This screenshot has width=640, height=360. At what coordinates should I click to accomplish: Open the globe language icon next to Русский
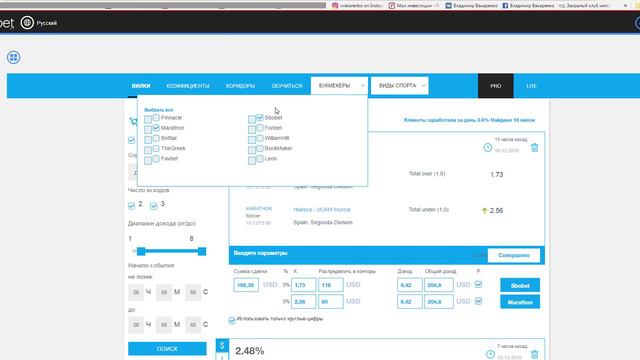pyautogui.click(x=27, y=23)
